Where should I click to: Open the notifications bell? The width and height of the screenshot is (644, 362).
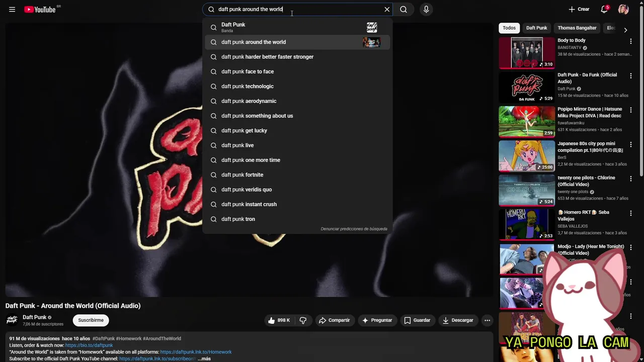[604, 9]
